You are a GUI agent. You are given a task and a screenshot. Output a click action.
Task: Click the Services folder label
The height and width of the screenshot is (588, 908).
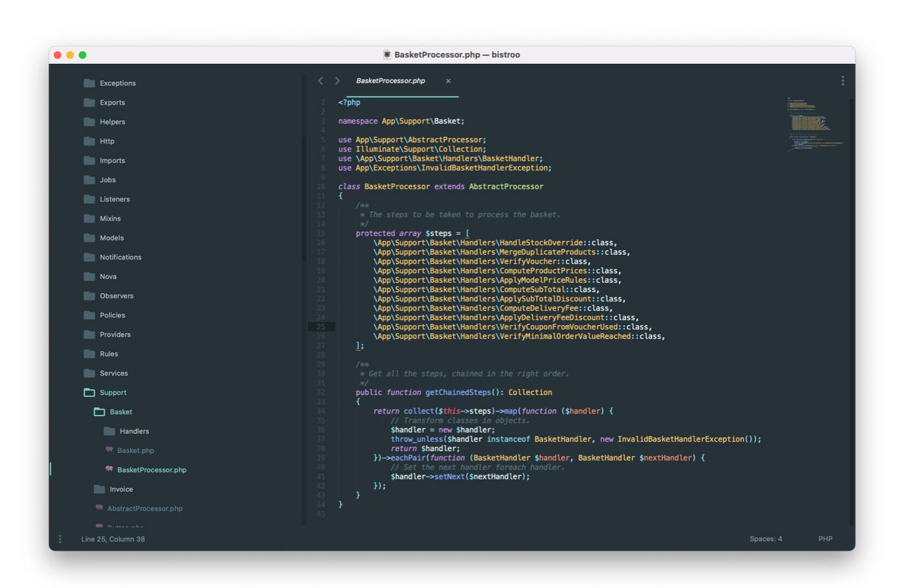pyautogui.click(x=114, y=373)
